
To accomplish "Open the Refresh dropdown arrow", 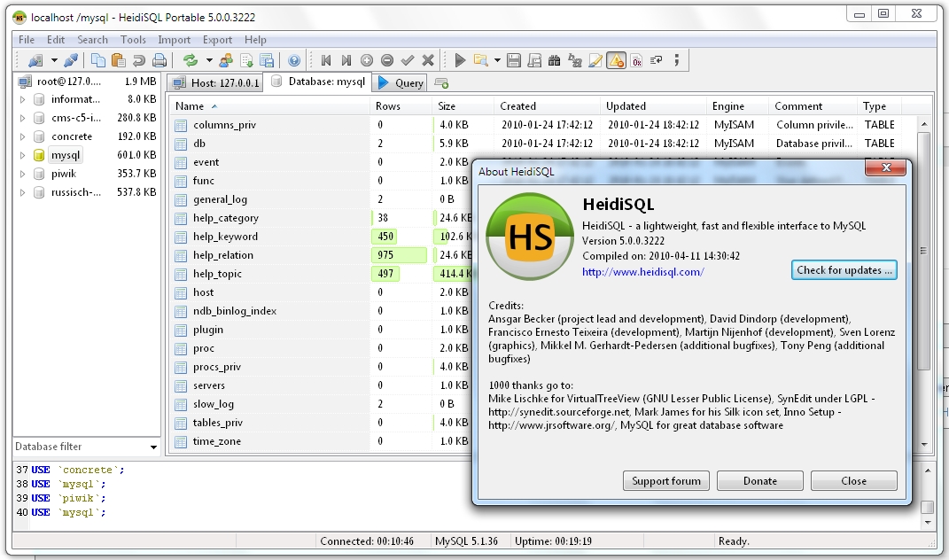I will point(209,60).
